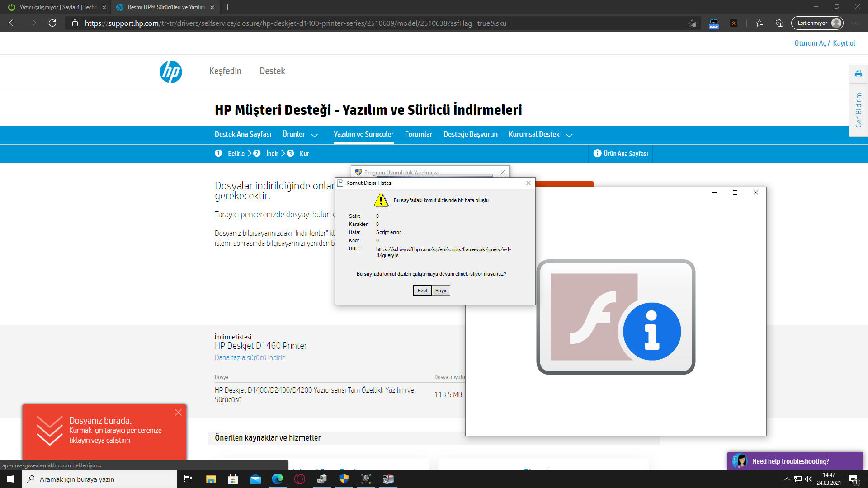The height and width of the screenshot is (488, 868).
Task: Click Hayır in script error dialog
Action: pos(441,291)
